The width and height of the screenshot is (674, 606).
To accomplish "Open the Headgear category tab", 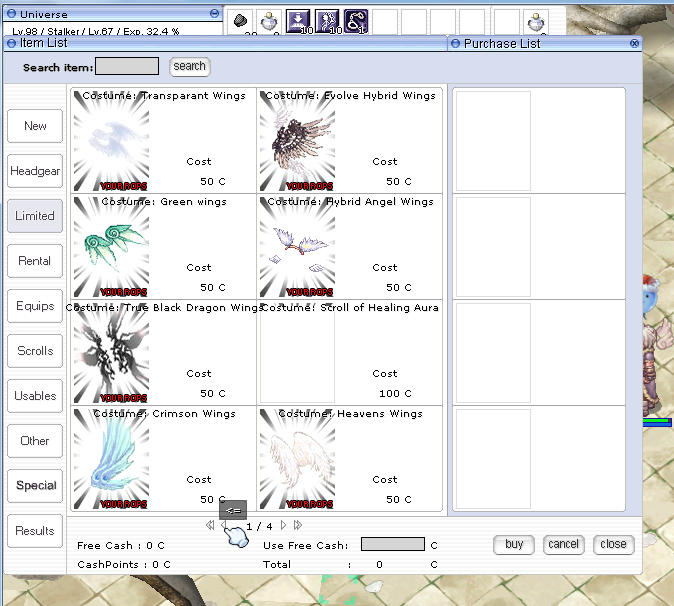I will pyautogui.click(x=35, y=171).
